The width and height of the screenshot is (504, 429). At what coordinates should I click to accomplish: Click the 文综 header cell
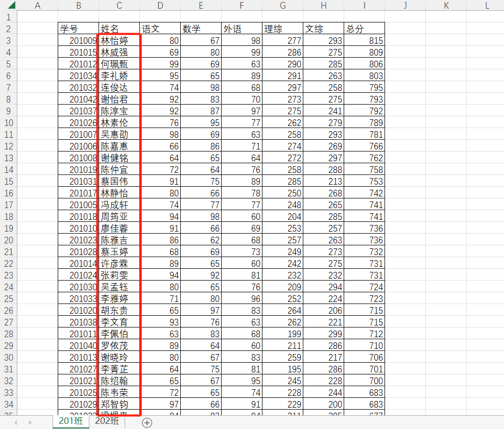323,29
